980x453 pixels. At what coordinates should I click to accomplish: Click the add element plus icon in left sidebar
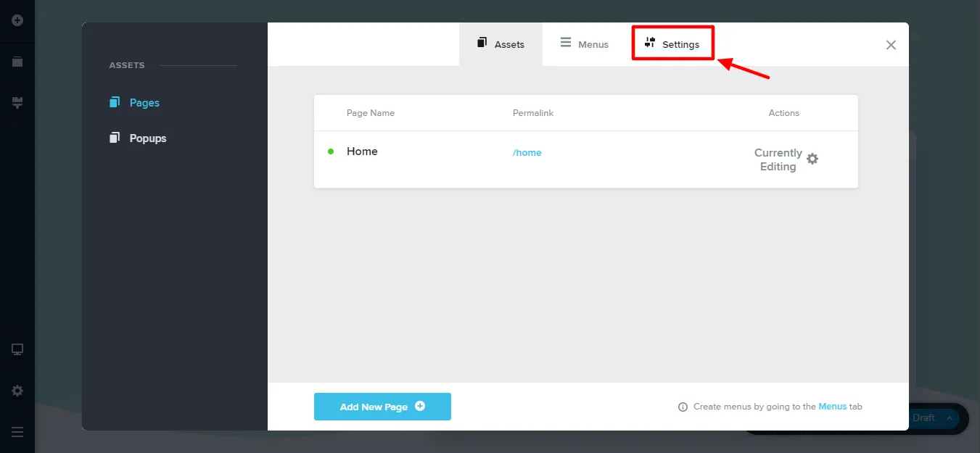click(x=17, y=20)
